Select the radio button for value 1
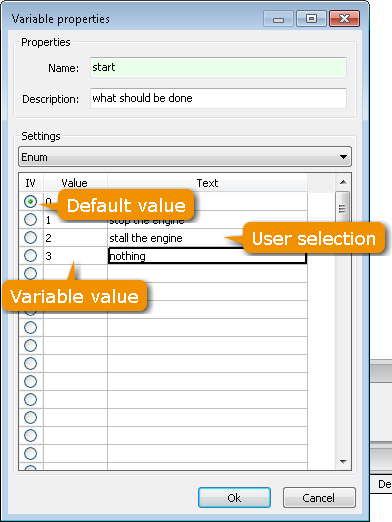The height and width of the screenshot is (522, 392). 30,219
